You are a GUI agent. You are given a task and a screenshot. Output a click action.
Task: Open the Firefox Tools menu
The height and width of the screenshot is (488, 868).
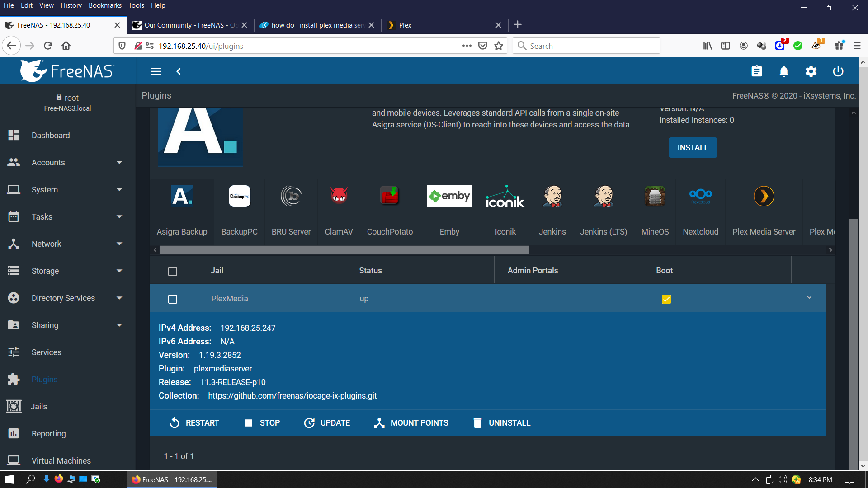[136, 5]
